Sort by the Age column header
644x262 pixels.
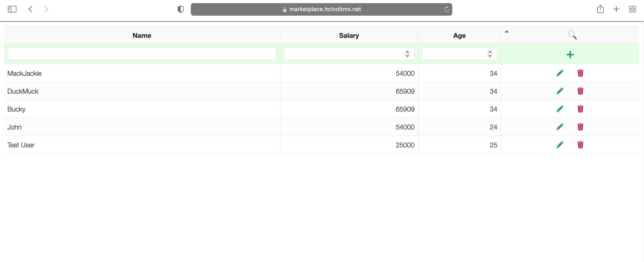(459, 35)
